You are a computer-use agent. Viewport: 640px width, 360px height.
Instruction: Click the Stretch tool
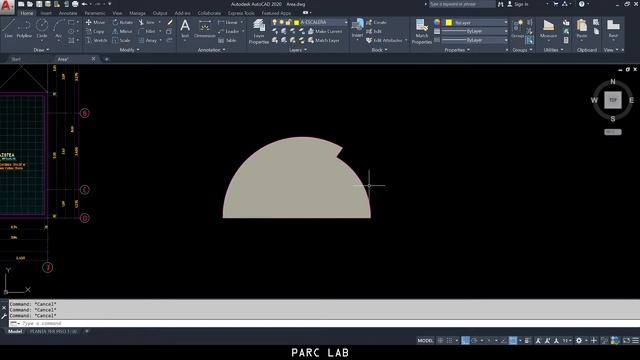pos(97,40)
